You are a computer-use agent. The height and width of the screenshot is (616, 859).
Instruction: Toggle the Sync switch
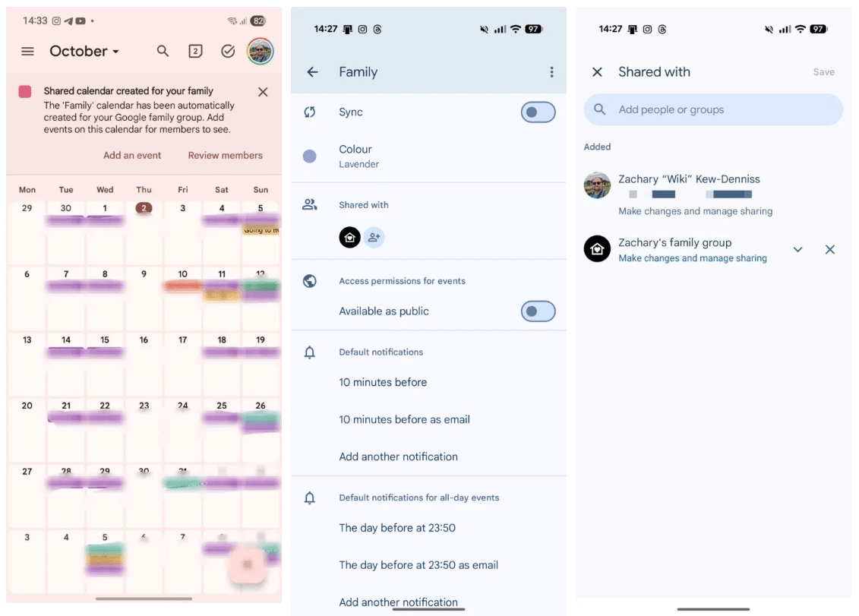click(538, 112)
